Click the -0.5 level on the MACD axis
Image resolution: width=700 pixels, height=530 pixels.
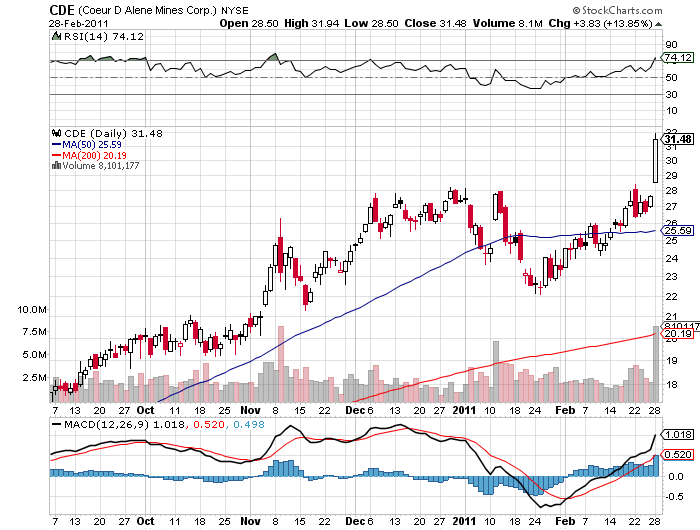coord(674,497)
